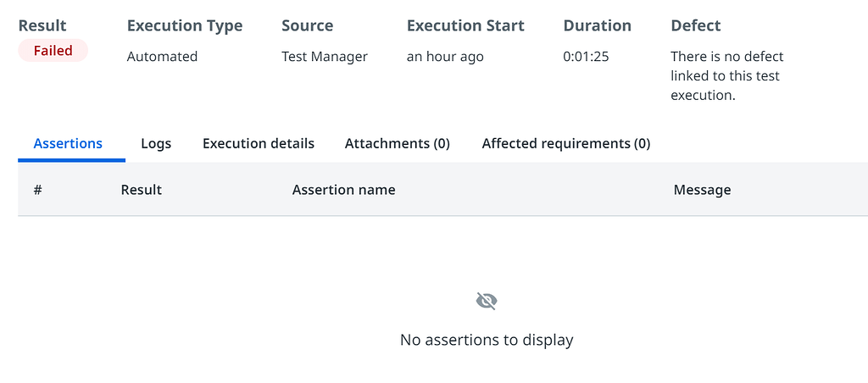
Task: Click the Automated execution type value
Action: [x=162, y=57]
